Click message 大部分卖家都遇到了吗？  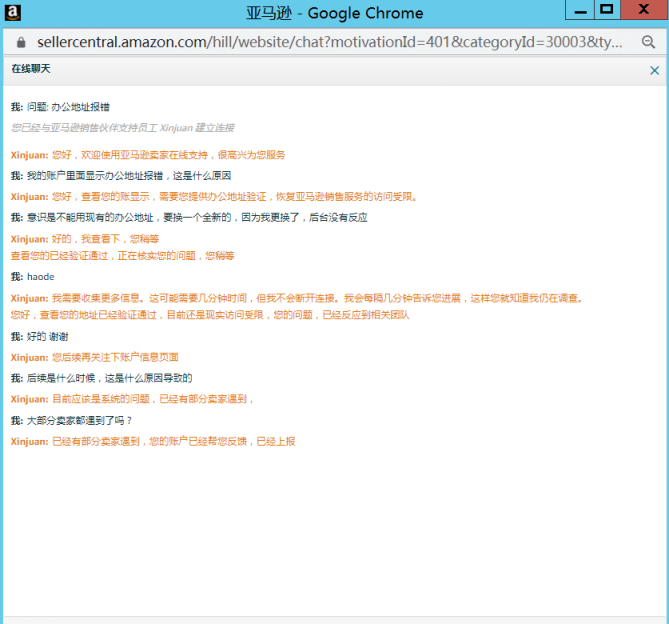click(71, 421)
